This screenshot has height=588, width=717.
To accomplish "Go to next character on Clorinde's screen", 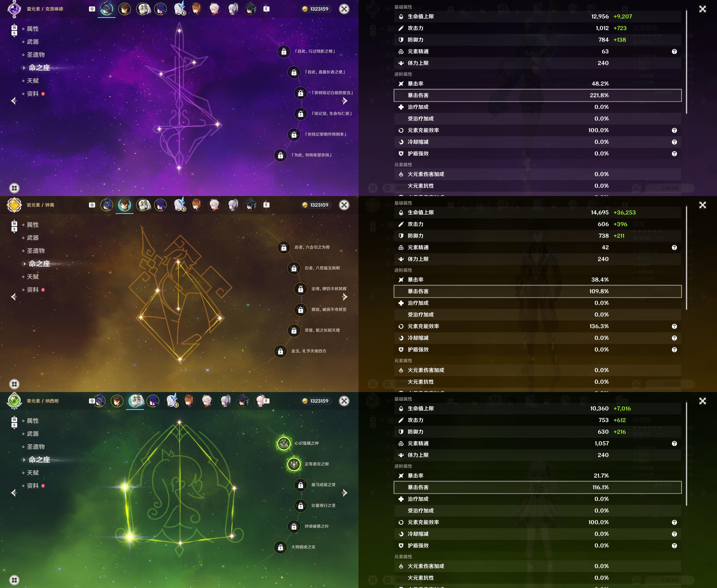I will click(345, 101).
